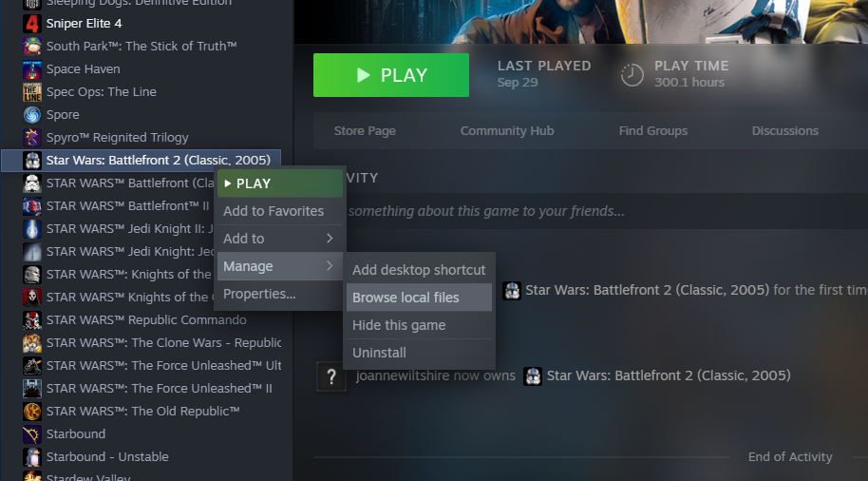This screenshot has height=481, width=868.
Task: Open the Discussions link
Action: tap(785, 131)
